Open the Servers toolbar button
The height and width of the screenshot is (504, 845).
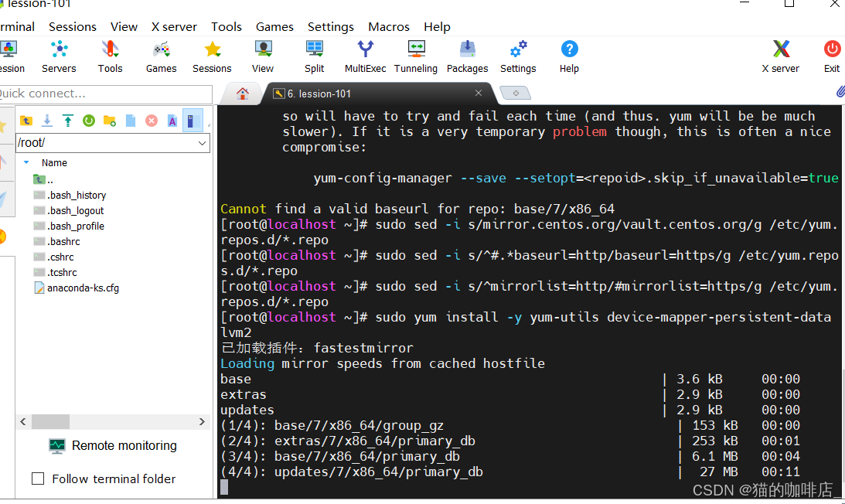59,56
